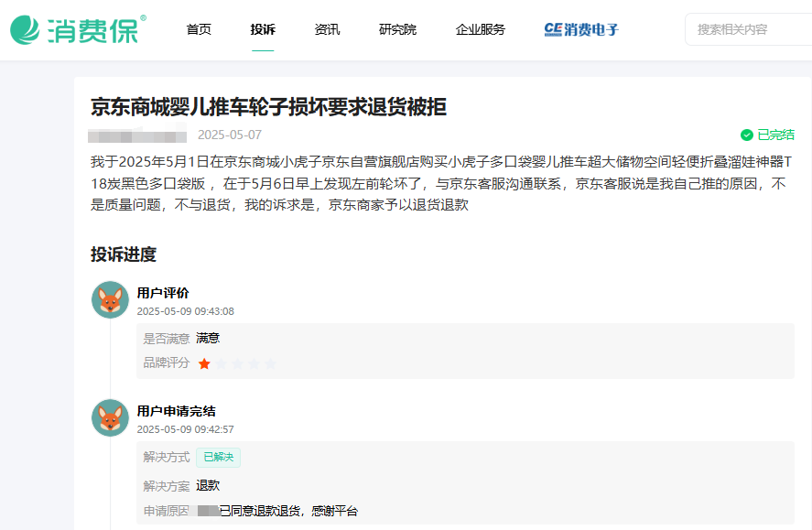
Task: Click the complaint paragraph starting 我于2025年5月1日
Action: click(x=442, y=183)
